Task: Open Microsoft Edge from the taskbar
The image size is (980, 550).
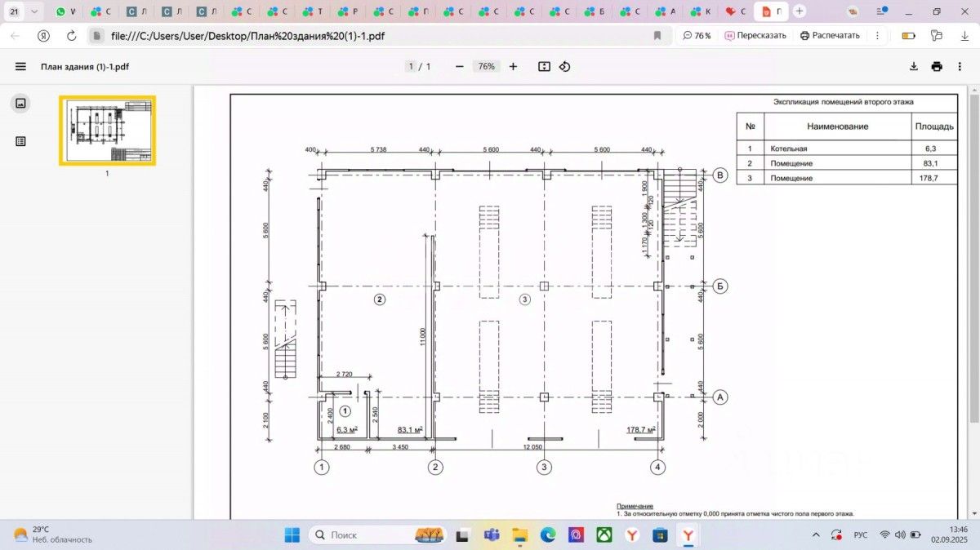Action: [548, 535]
